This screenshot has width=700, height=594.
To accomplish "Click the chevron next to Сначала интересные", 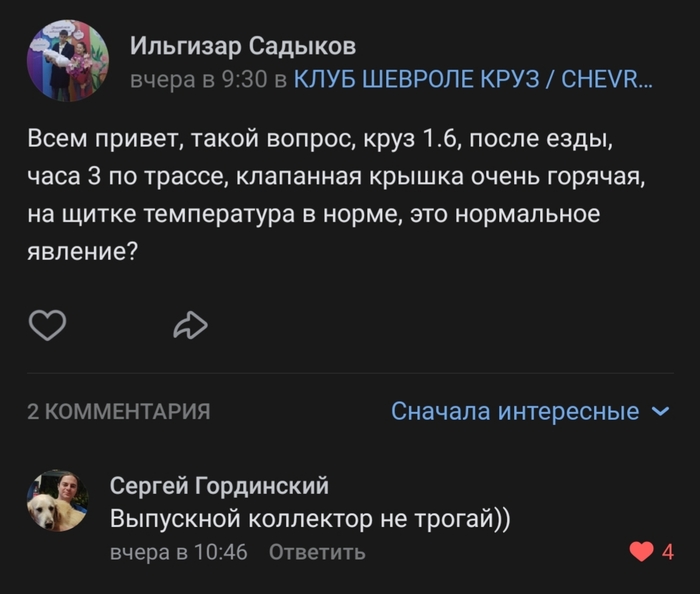I will [660, 411].
